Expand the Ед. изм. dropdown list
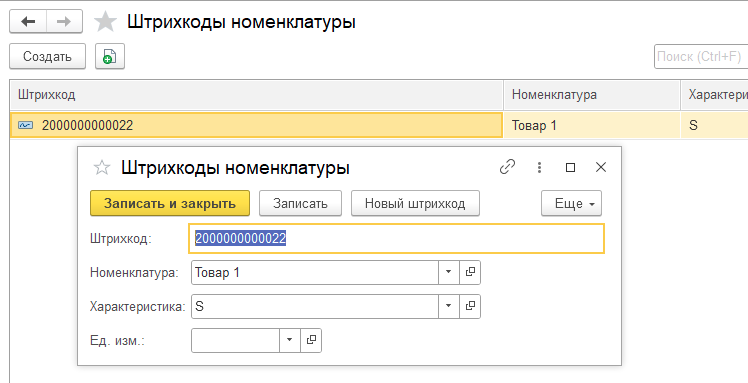 point(290,341)
